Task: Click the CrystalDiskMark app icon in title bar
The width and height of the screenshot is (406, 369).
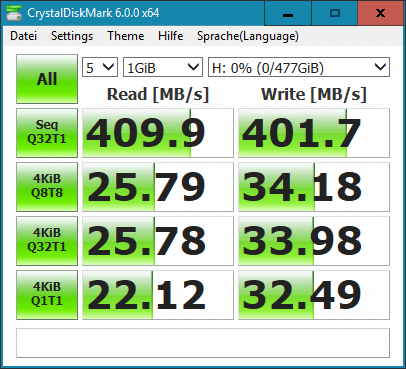Action: (x=14, y=13)
